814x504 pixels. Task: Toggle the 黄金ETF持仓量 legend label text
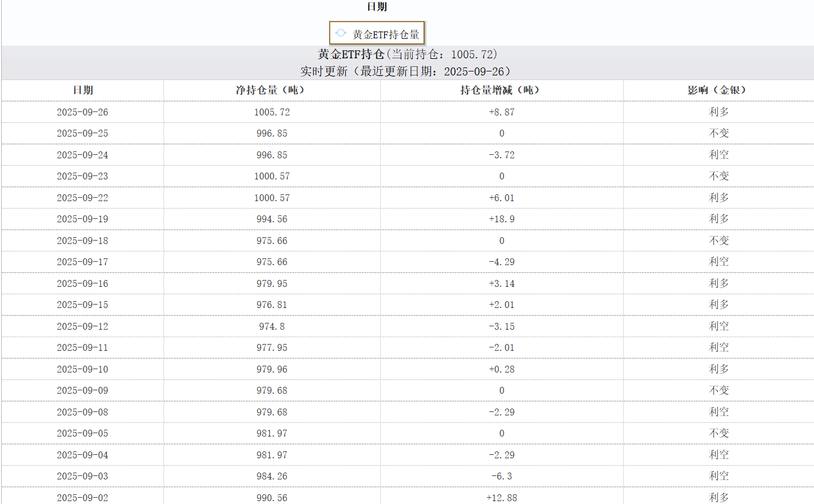point(386,34)
